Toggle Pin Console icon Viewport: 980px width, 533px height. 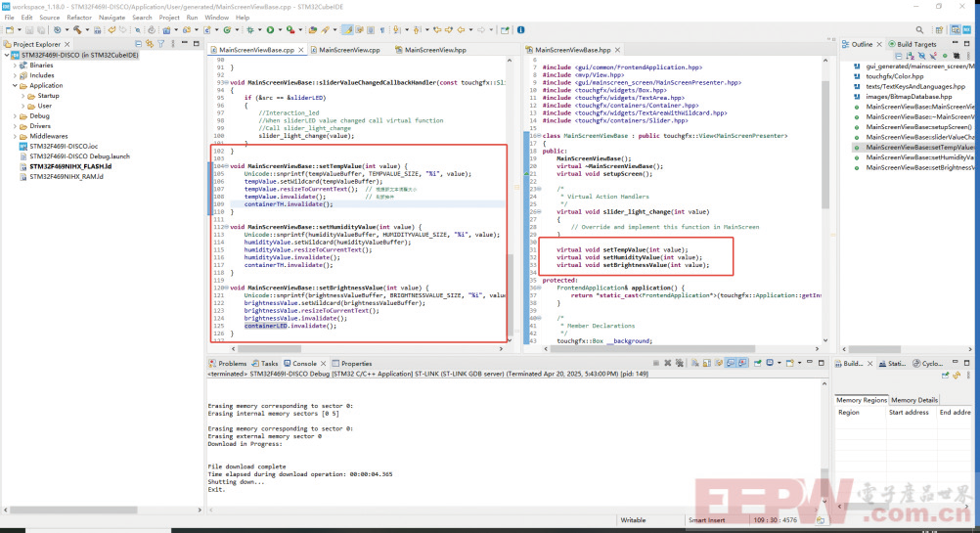[758, 363]
